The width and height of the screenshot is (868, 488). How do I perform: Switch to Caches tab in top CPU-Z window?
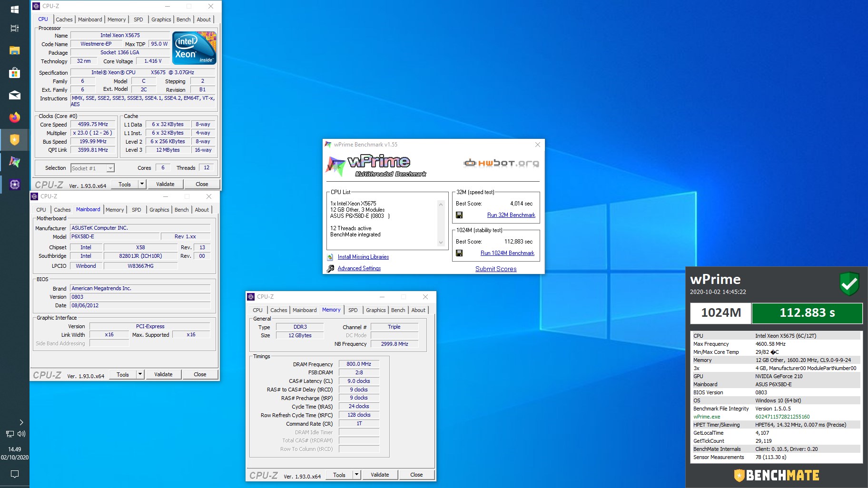64,20
